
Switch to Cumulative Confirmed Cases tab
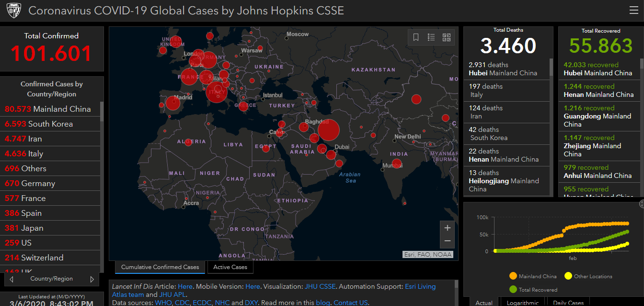[160, 267]
